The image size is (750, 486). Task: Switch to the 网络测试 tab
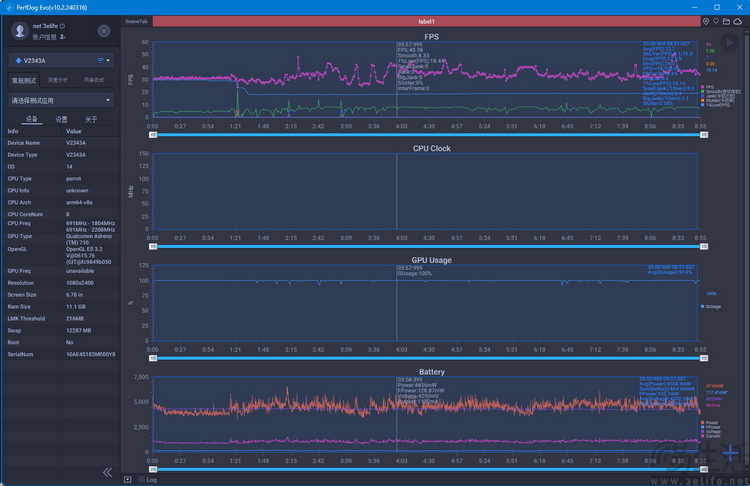pos(94,80)
